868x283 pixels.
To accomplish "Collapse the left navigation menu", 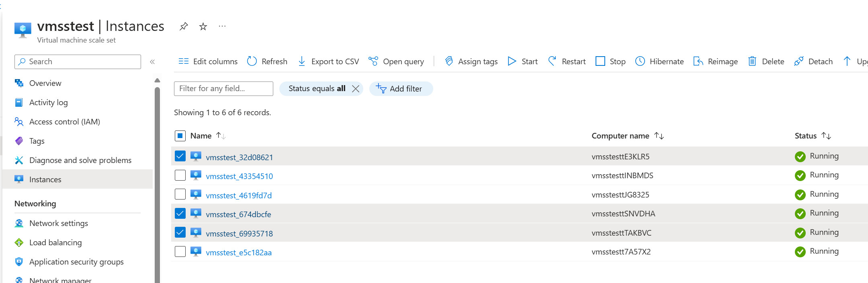I will pyautogui.click(x=152, y=62).
